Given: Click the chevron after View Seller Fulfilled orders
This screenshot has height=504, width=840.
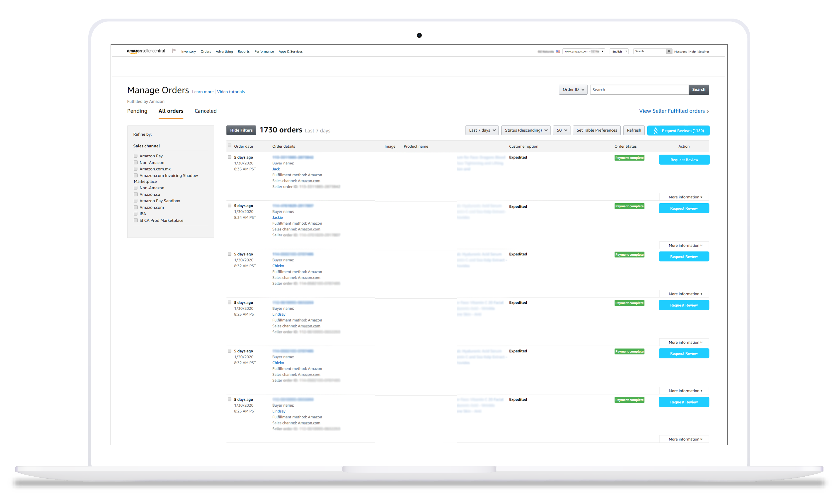Looking at the screenshot, I should point(707,111).
